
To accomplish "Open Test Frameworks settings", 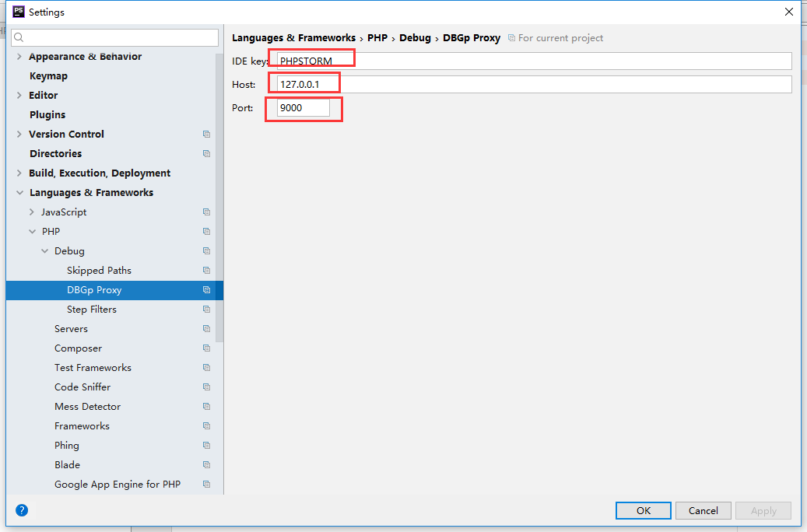I will 93,368.
